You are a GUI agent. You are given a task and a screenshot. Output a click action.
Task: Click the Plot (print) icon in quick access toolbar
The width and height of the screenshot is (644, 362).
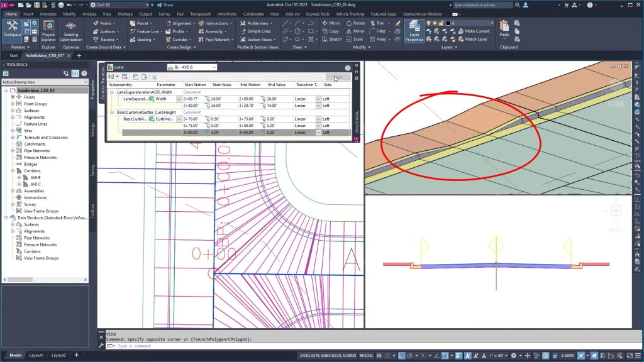[x=61, y=5]
